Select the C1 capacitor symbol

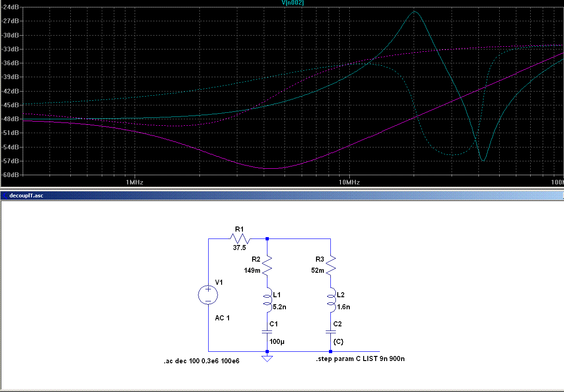pyautogui.click(x=267, y=332)
